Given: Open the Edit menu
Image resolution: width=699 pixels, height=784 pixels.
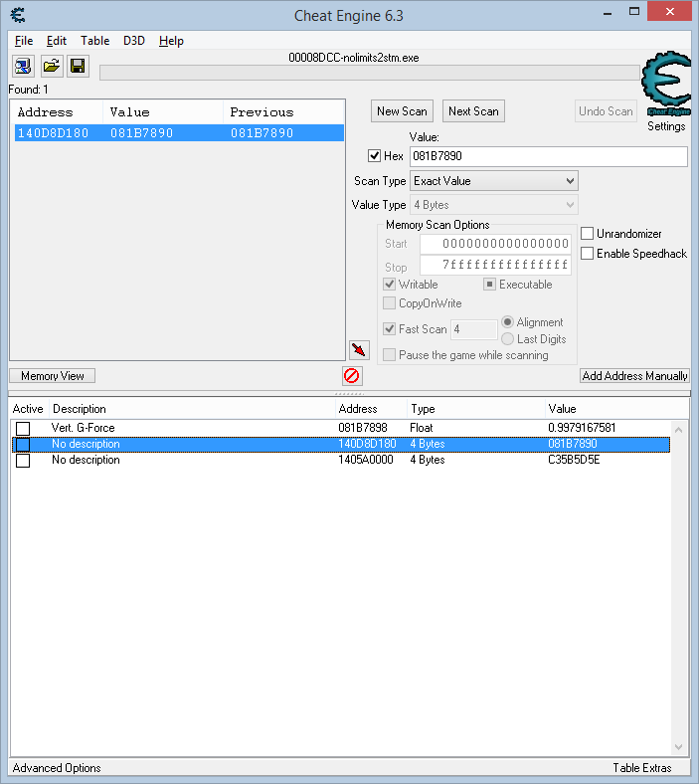Looking at the screenshot, I should [x=57, y=41].
